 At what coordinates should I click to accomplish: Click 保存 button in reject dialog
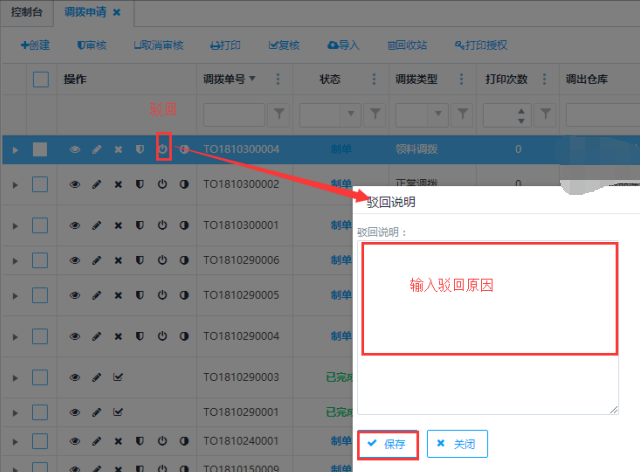tap(387, 444)
